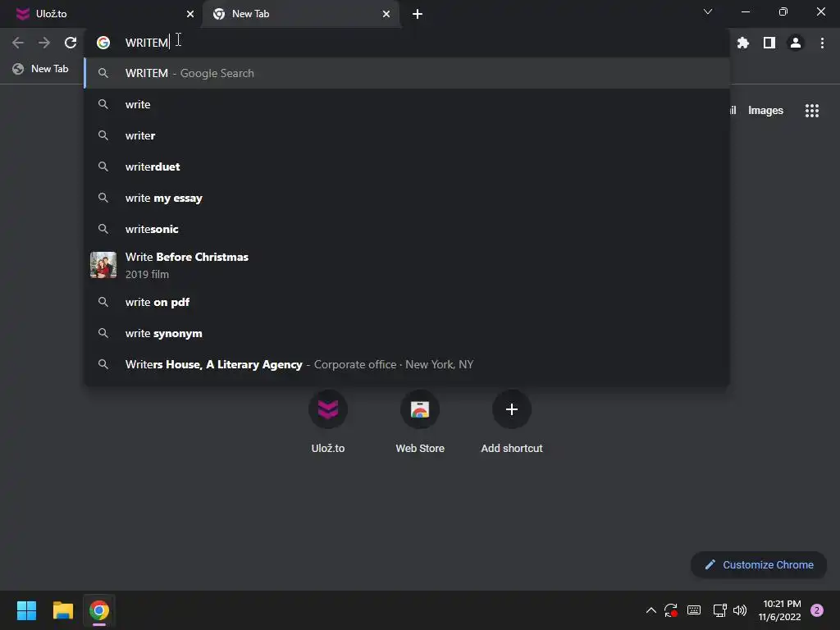Open the network status icon
This screenshot has height=630, width=840.
point(719,610)
